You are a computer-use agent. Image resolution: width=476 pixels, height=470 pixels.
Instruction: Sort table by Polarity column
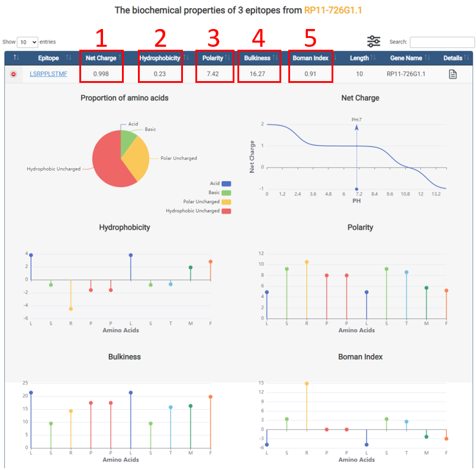coord(213,58)
